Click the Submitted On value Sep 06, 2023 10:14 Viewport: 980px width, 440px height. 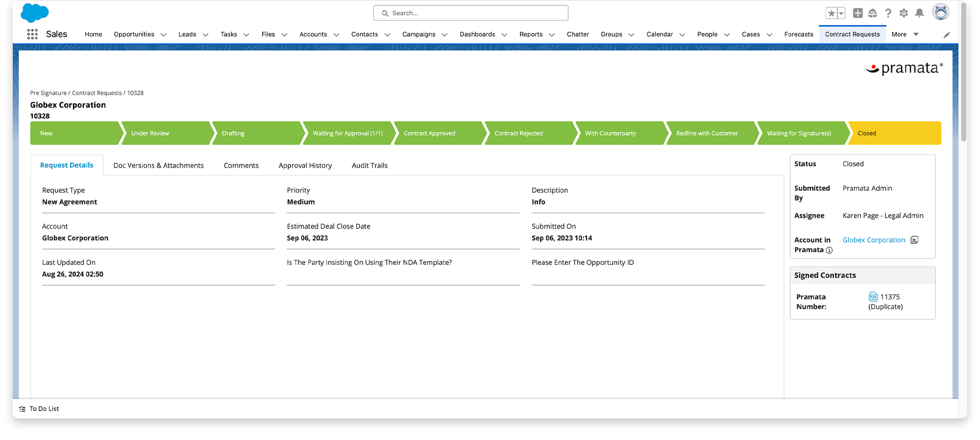(562, 238)
